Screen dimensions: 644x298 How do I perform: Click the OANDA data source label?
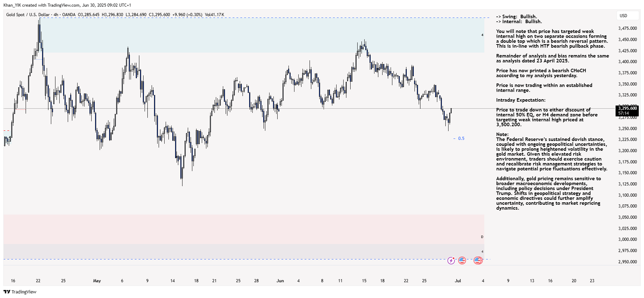coord(69,15)
